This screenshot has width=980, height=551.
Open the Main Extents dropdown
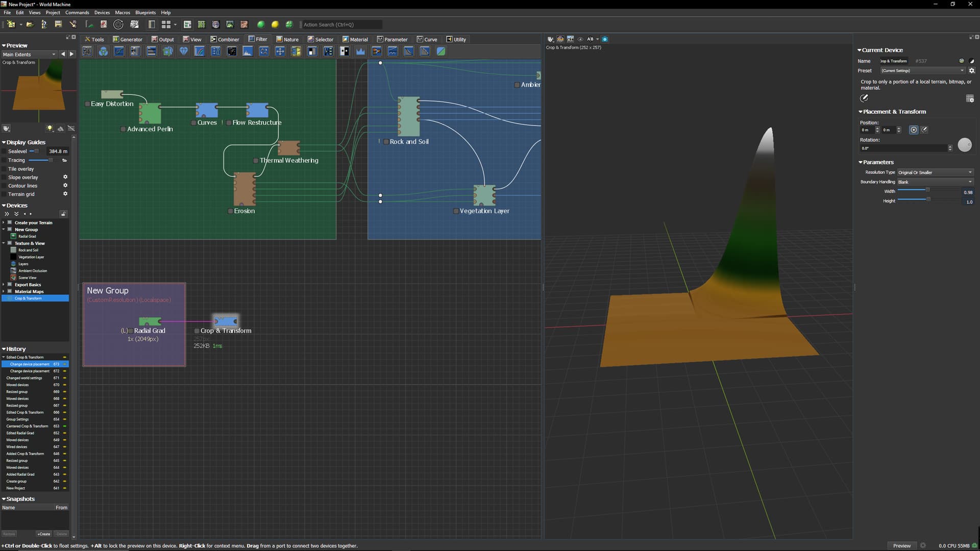tap(29, 55)
